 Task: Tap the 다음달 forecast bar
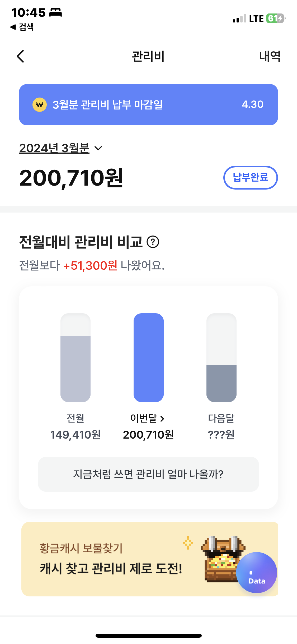[221, 383]
